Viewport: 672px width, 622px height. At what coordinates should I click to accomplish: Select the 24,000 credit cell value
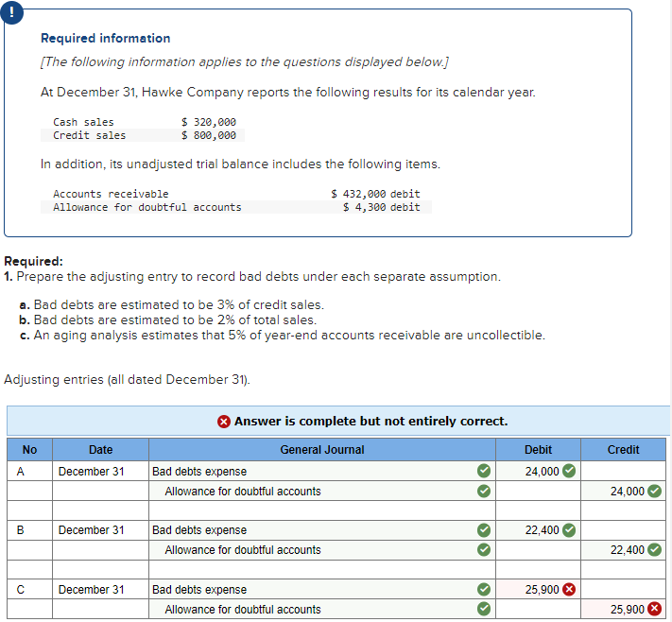click(628, 492)
